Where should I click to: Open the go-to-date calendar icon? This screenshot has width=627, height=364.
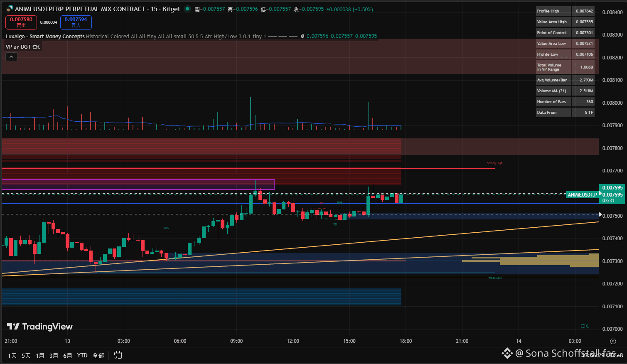point(118,355)
